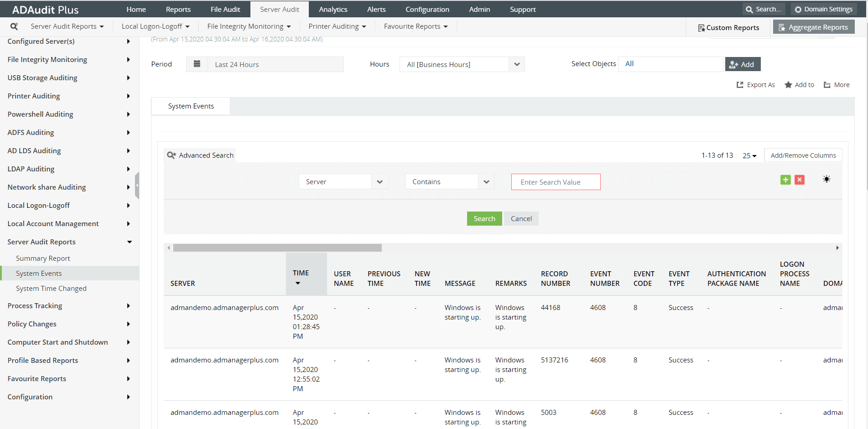The image size is (868, 429).
Task: Click Add/Remove Columns button
Action: click(x=803, y=155)
